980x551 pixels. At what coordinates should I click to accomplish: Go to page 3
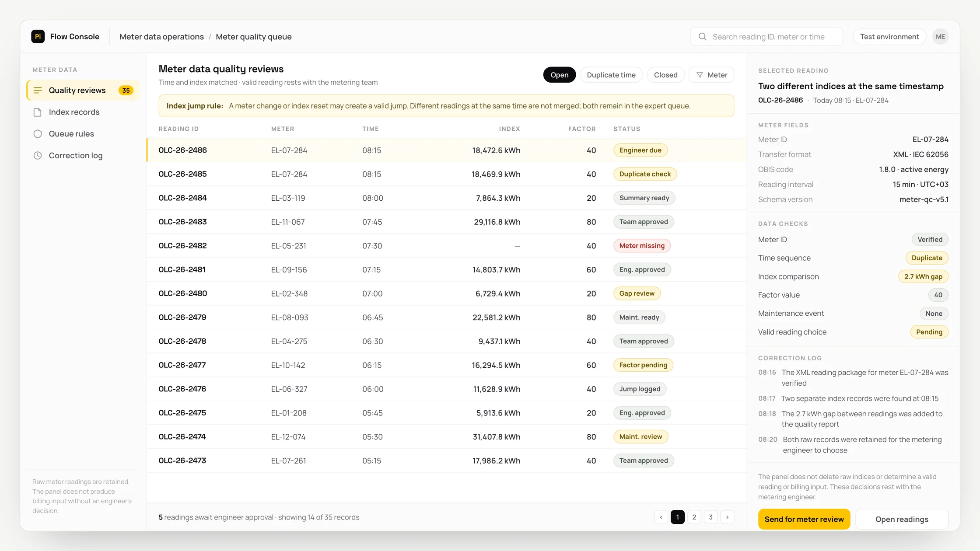(710, 517)
